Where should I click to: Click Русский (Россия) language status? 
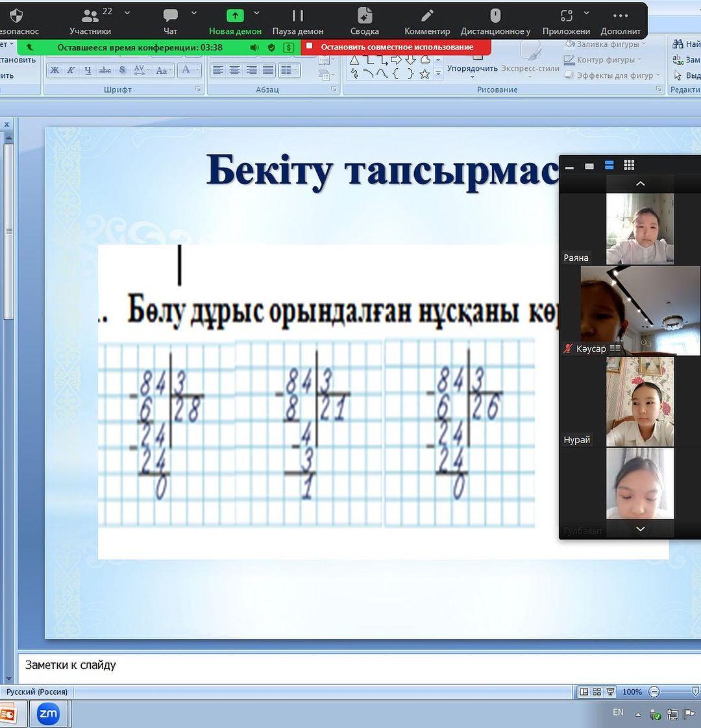pos(37,691)
